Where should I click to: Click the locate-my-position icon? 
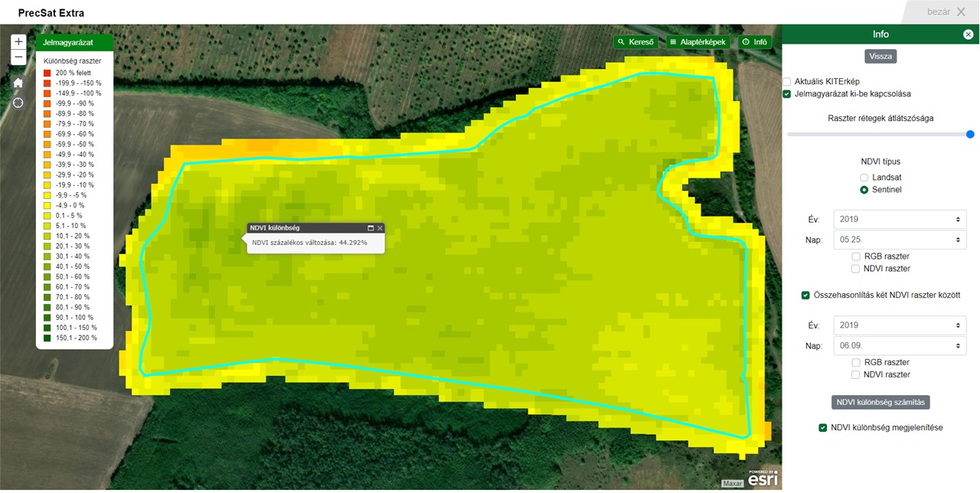(18, 103)
